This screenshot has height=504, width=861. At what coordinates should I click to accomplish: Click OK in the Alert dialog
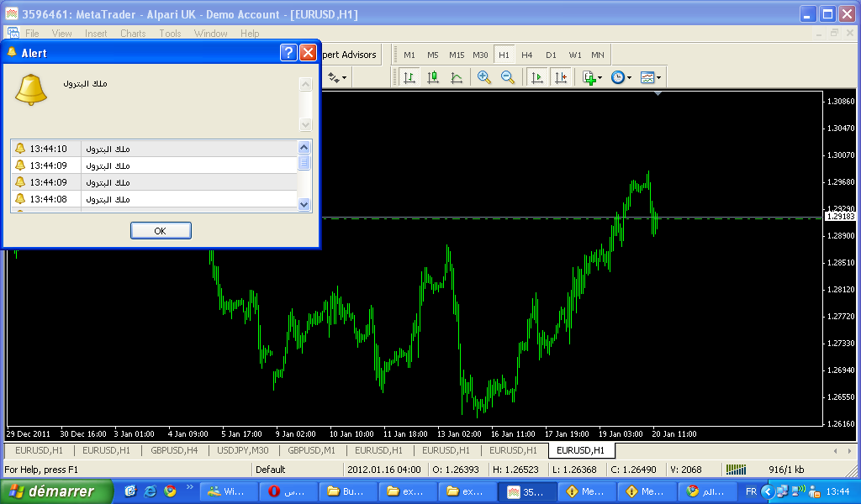coord(161,231)
